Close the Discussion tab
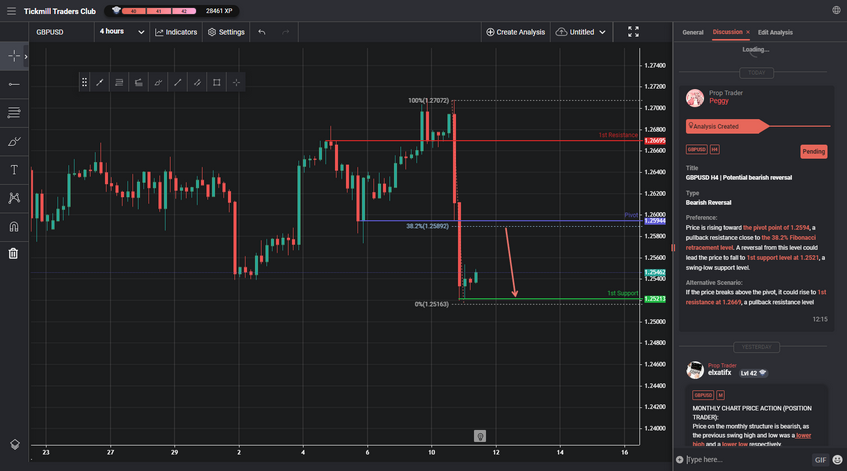Image resolution: width=847 pixels, height=471 pixels. coord(748,32)
